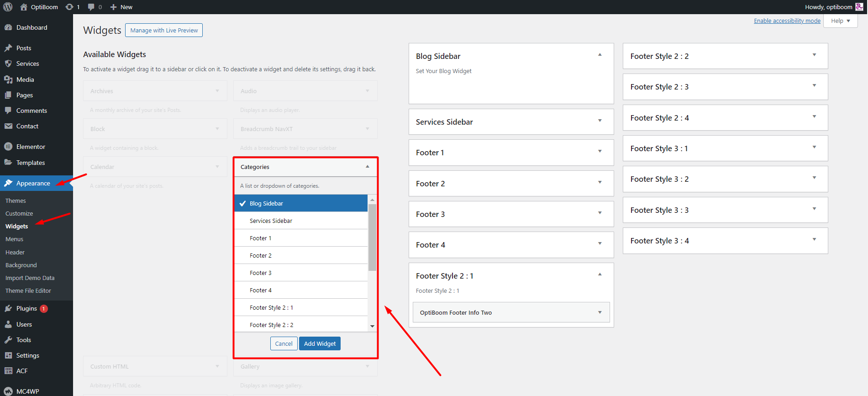Viewport: 868px width, 396px height.
Task: Expand the Services Sidebar widget area
Action: [600, 121]
